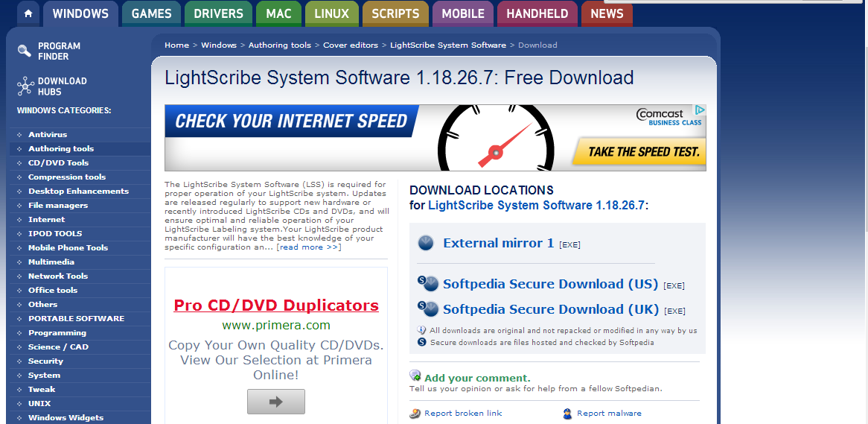Open the NEWS tab
The image size is (868, 424).
[607, 14]
